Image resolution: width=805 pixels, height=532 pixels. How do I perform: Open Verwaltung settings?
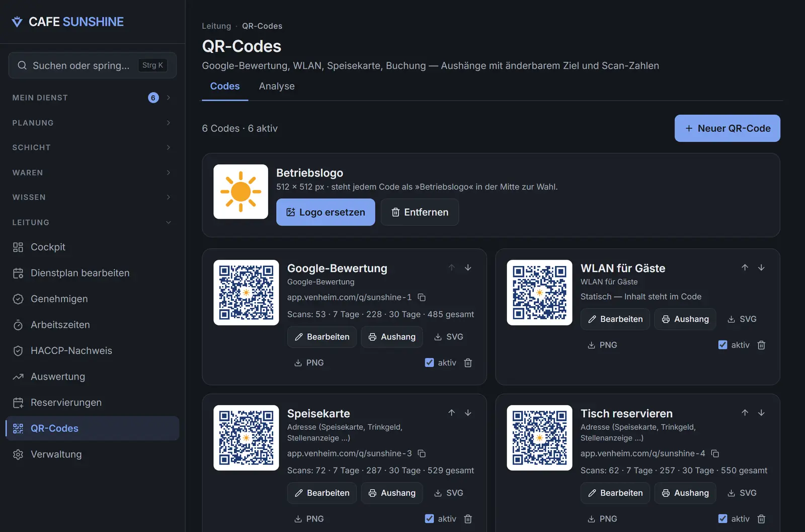coord(92,454)
